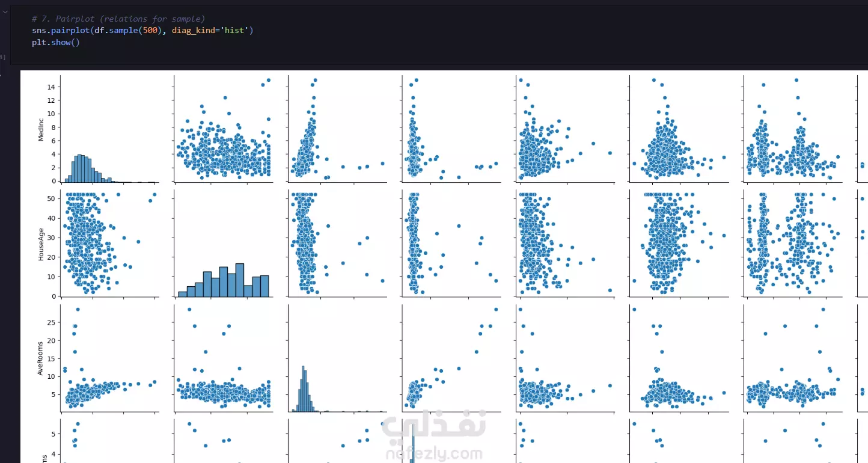Open MedInc row scatter against HouseAge column
The width and height of the screenshot is (868, 463).
coord(223,129)
